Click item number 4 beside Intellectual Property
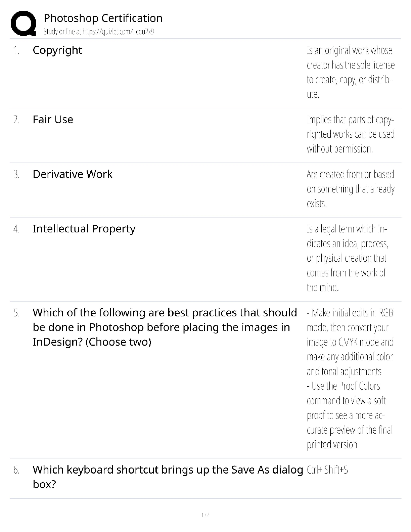The height and width of the screenshot is (532, 411). point(16,229)
